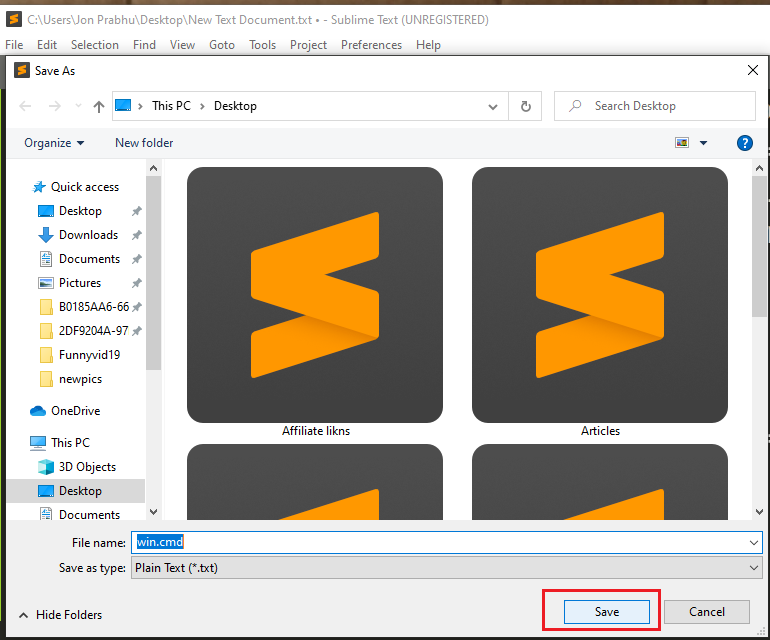770x640 pixels.
Task: Click the Affiliate likns folder name
Action: [x=316, y=431]
